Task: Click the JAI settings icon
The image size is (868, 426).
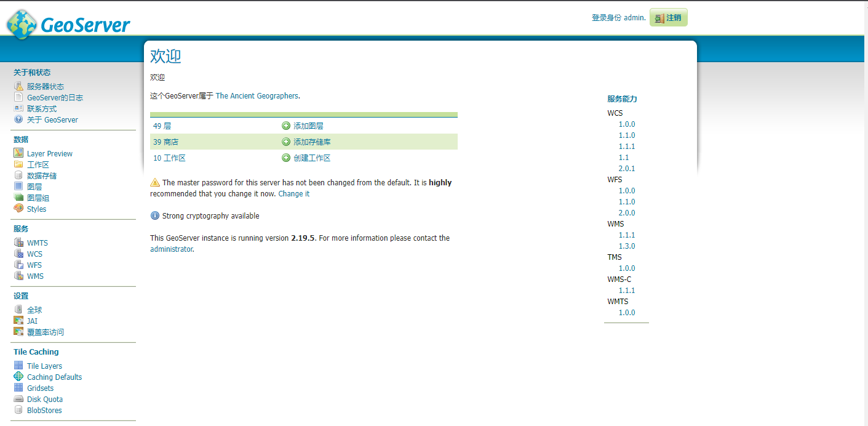Action: coord(18,321)
